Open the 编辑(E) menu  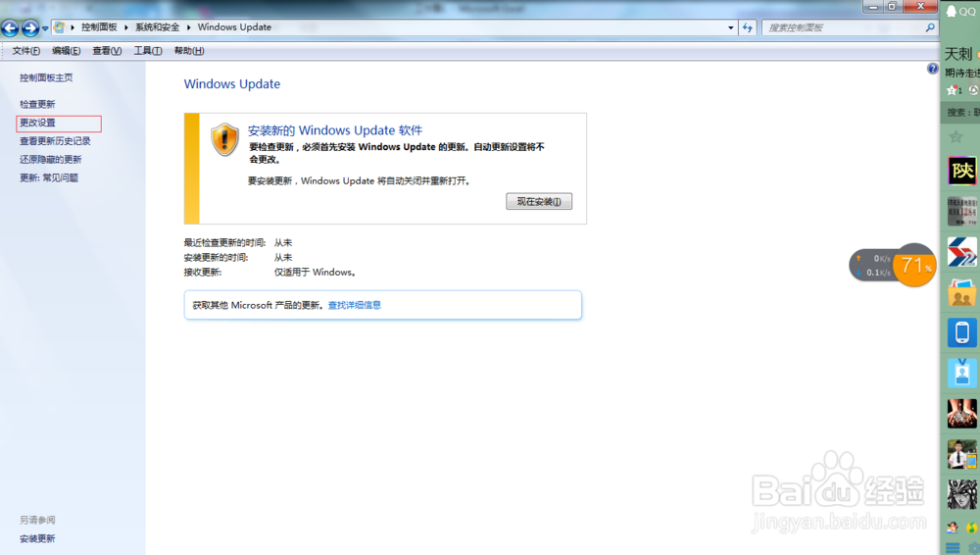coord(67,51)
